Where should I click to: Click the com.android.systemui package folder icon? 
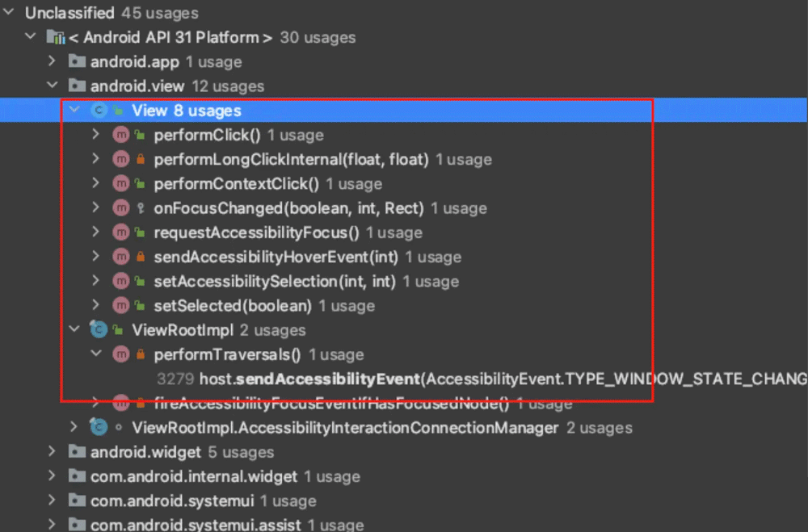tap(78, 501)
